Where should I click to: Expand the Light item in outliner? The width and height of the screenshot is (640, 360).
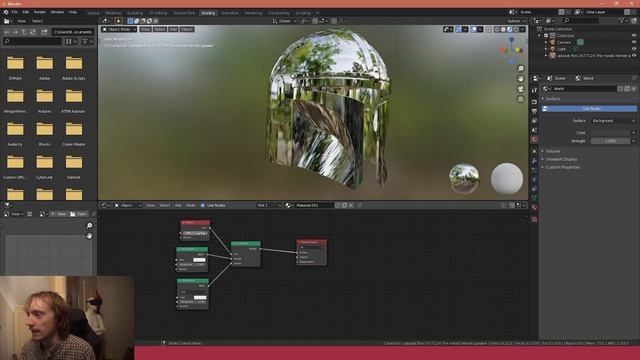[546, 49]
